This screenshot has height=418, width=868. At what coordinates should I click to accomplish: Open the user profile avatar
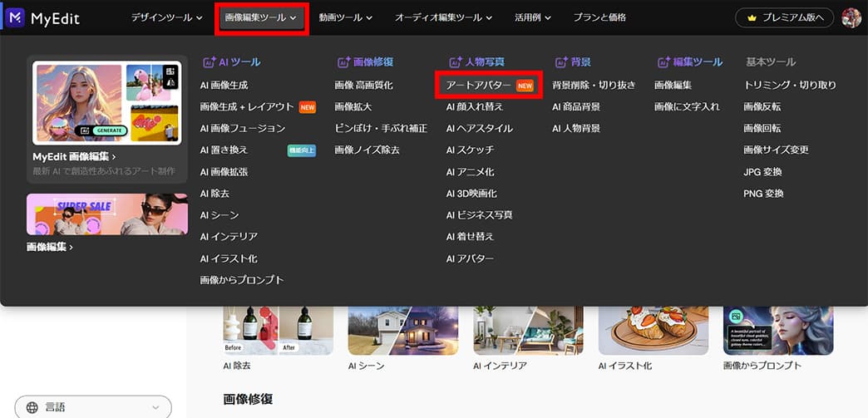click(x=851, y=17)
